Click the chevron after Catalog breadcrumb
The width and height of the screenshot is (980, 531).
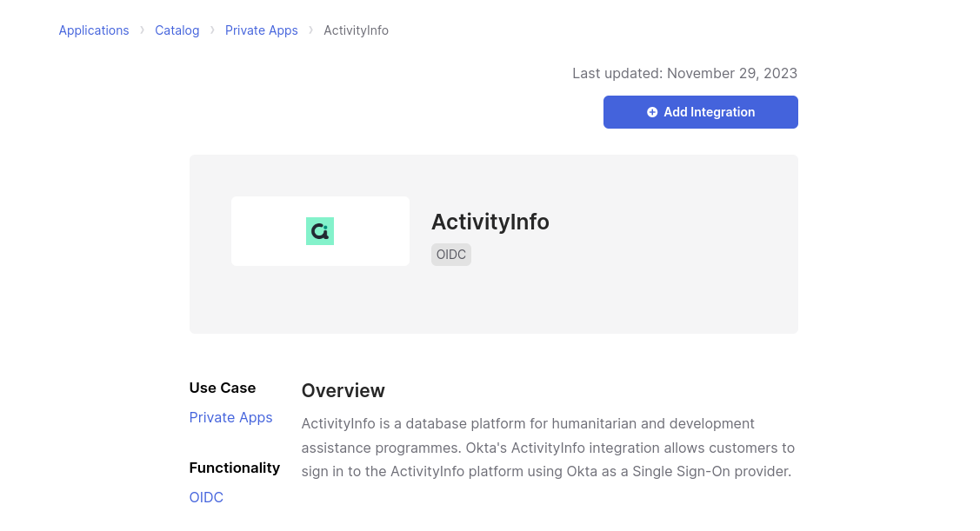[x=212, y=30]
